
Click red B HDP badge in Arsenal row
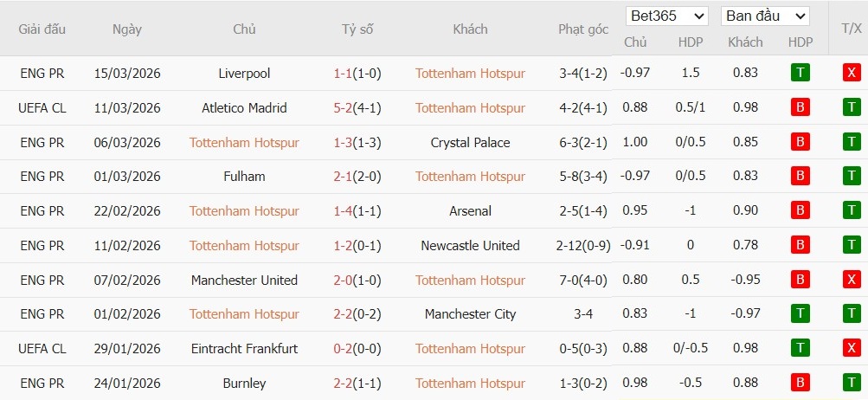point(800,210)
